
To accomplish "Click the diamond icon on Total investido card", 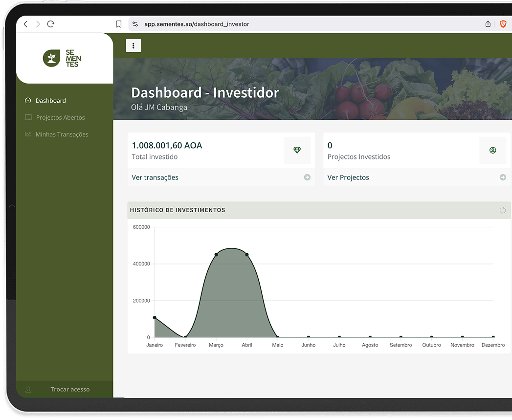I will point(297,150).
